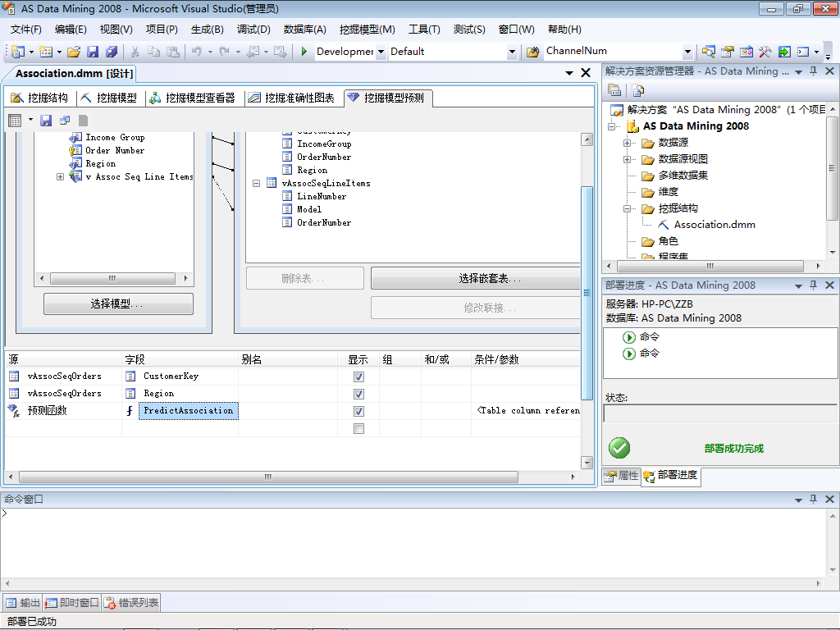Click the prediction function source icon
The image size is (840, 630).
pos(13,411)
